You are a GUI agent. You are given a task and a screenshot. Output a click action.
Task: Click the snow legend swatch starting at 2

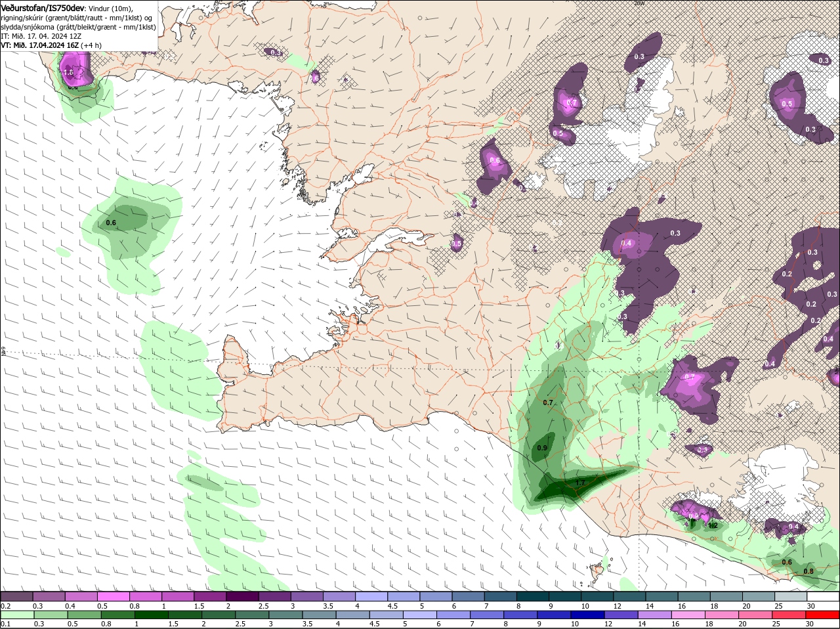pos(243,596)
